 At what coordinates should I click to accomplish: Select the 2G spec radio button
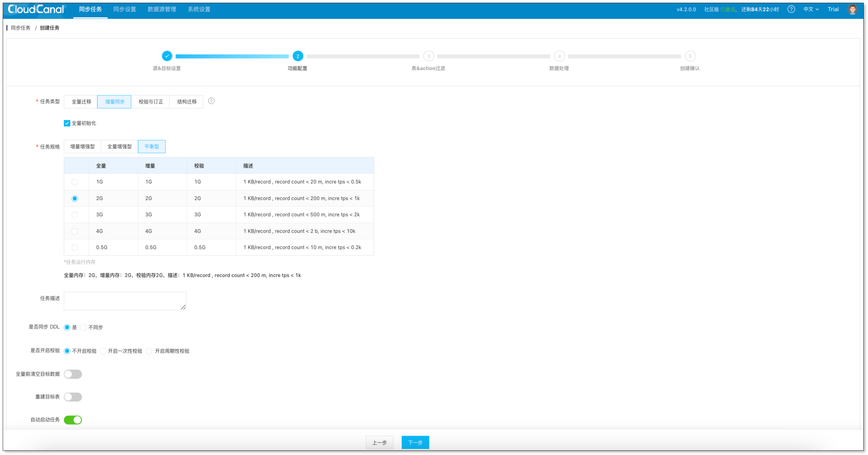click(75, 199)
